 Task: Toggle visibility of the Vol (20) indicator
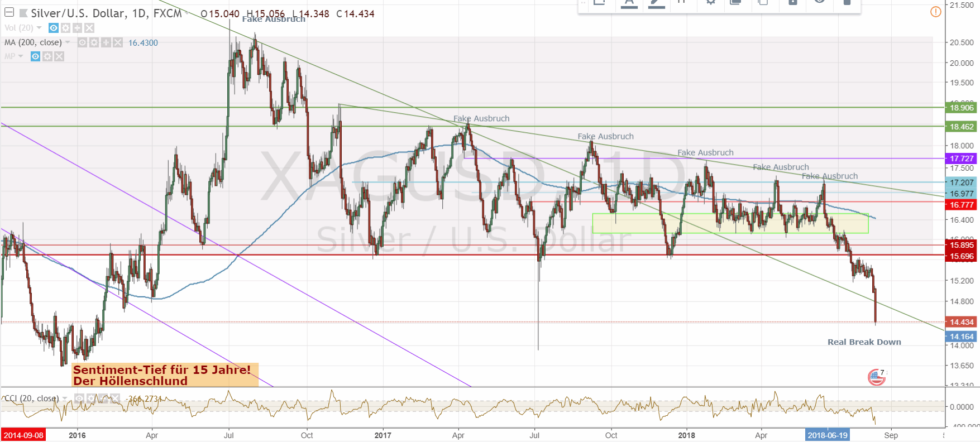pos(54,28)
